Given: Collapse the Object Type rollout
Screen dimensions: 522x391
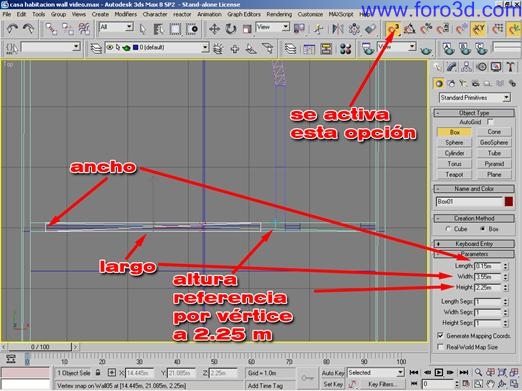Looking at the screenshot, I should coord(474,113).
